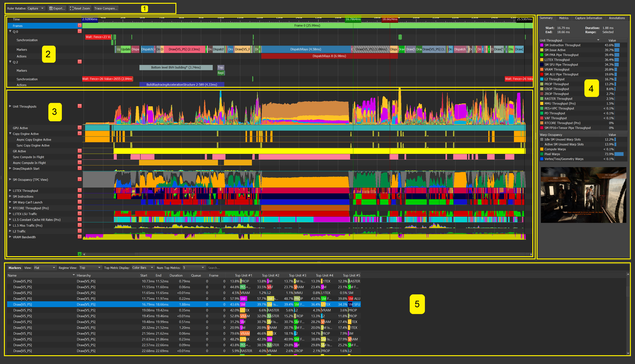
Task: Remove the Frames row with its minus button
Action: click(x=80, y=25)
